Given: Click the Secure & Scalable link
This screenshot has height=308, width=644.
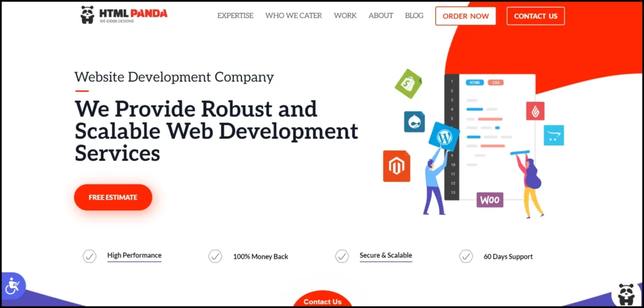Looking at the screenshot, I should [386, 255].
